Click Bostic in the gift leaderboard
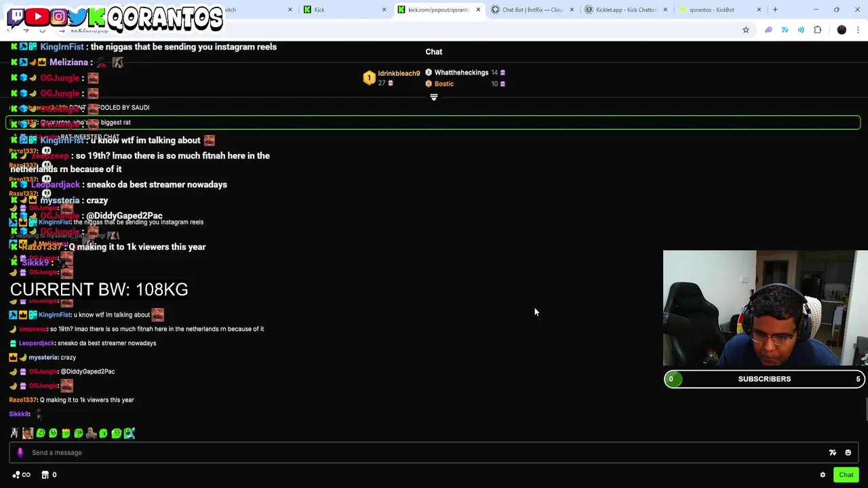Screen dimensions: 868x488 pyautogui.click(x=443, y=84)
